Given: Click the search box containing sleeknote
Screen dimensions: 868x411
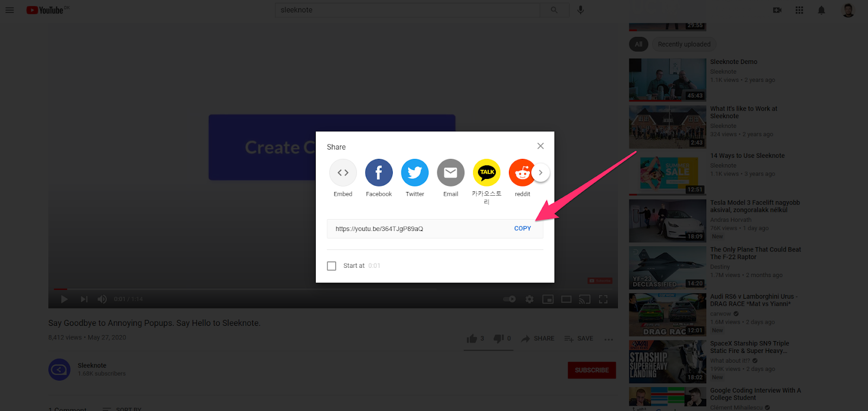Looking at the screenshot, I should point(407,10).
